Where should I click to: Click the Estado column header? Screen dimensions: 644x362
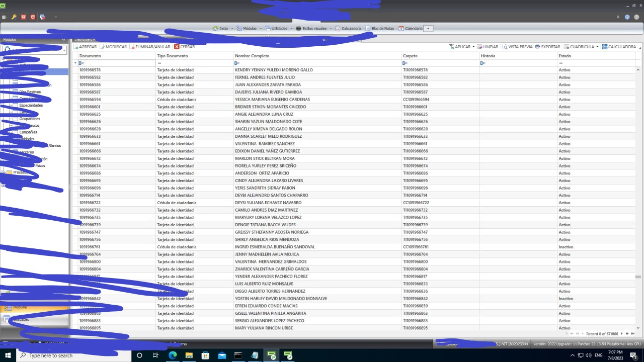coord(597,56)
